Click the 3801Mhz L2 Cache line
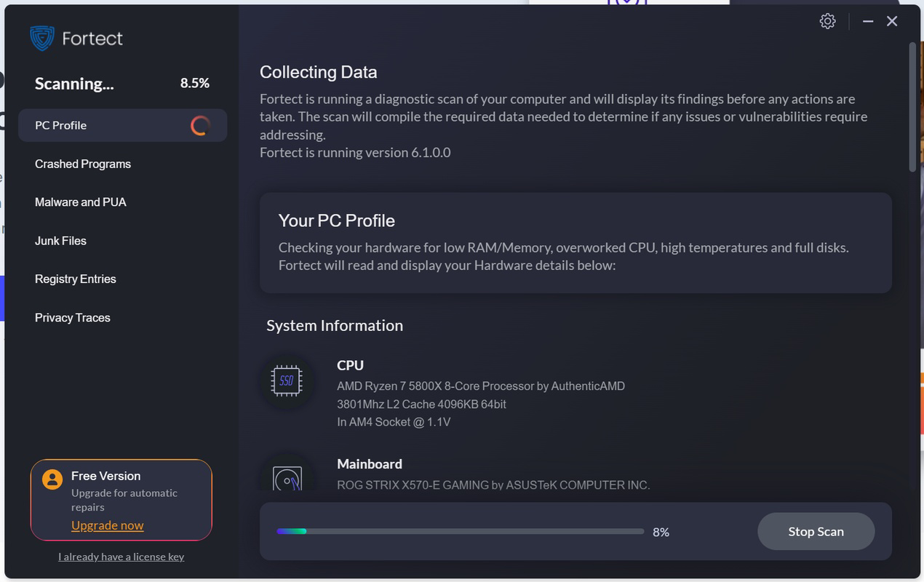Screen dimensions: 924x582 click(x=421, y=404)
